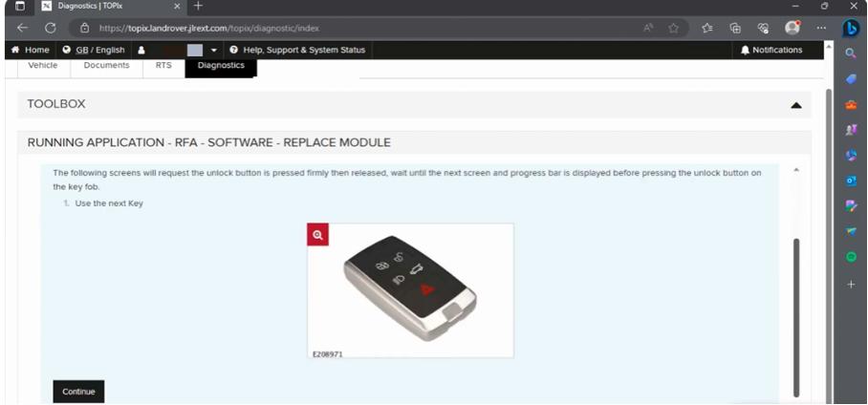Open Read aloud icon in address bar
This screenshot has height=405, width=868.
click(x=648, y=28)
